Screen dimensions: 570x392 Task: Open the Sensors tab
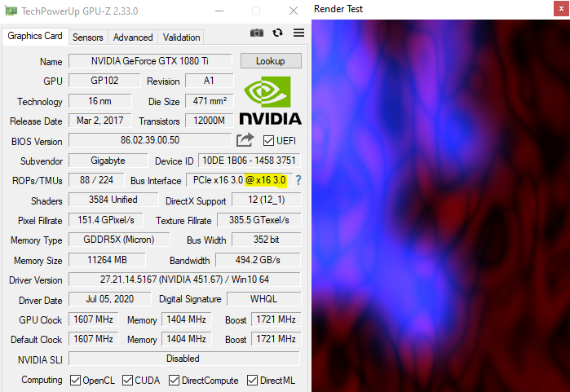[87, 37]
